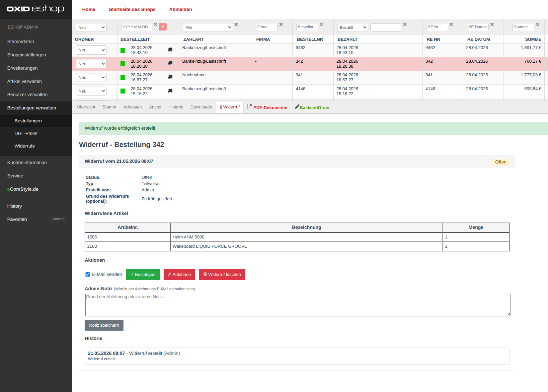Clear the Firma filter field
548x392 pixels.
(281, 25)
